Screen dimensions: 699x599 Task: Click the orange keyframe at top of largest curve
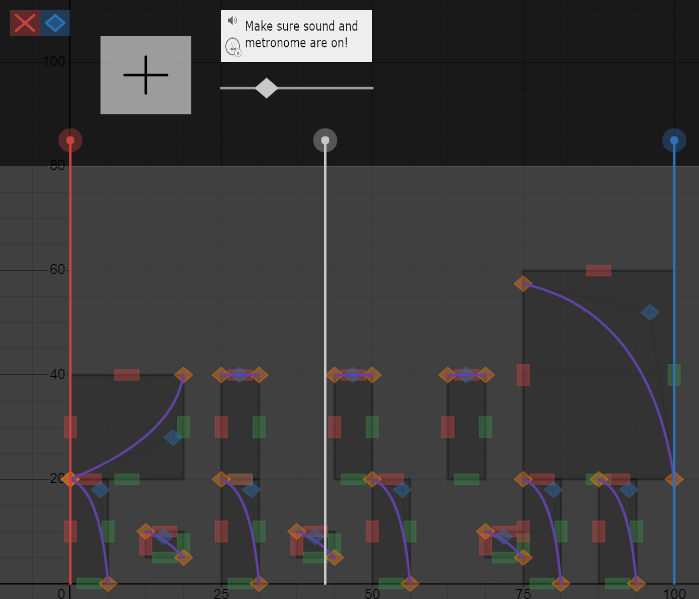click(523, 284)
